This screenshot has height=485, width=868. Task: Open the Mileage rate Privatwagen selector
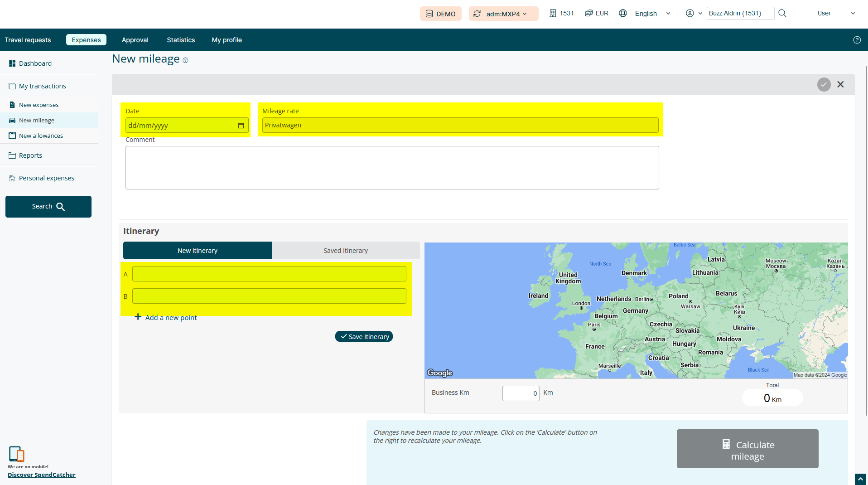point(460,125)
